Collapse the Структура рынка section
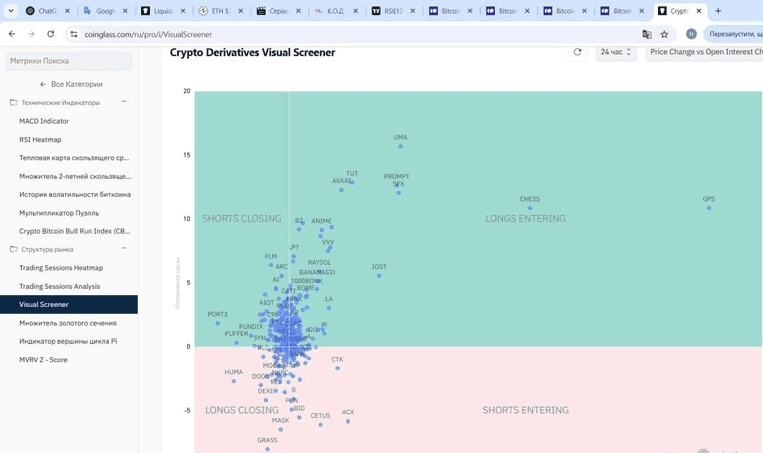763x453 pixels. (124, 249)
